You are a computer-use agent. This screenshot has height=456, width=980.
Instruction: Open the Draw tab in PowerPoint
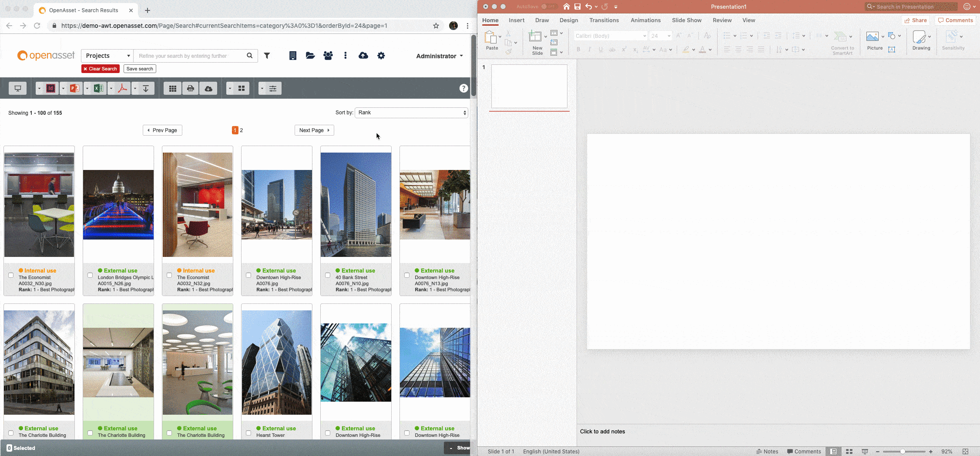click(x=542, y=20)
